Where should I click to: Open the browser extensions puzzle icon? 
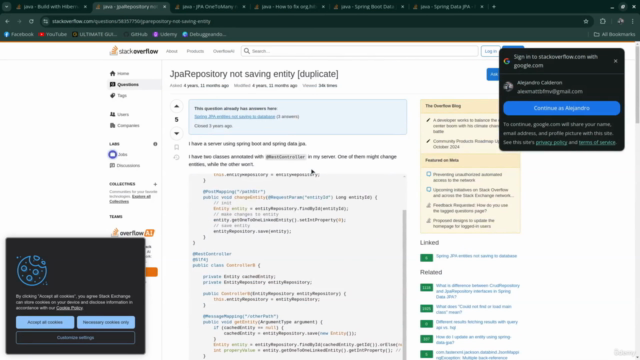(603, 21)
